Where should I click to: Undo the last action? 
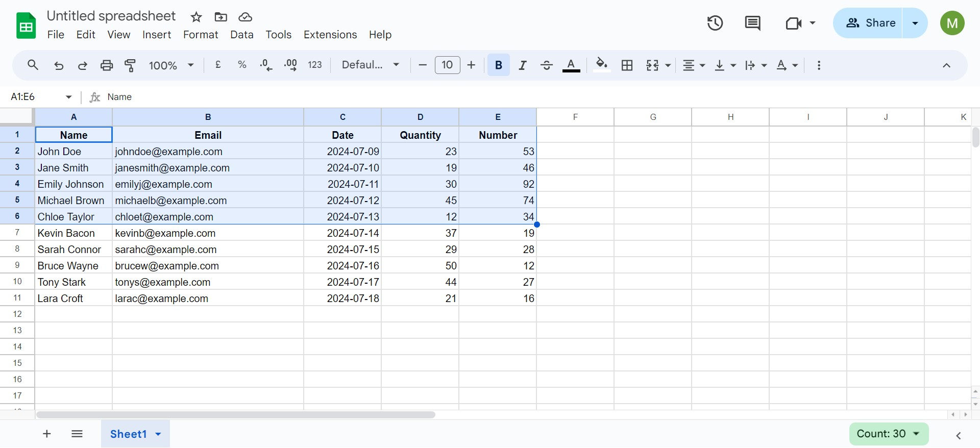[59, 65]
